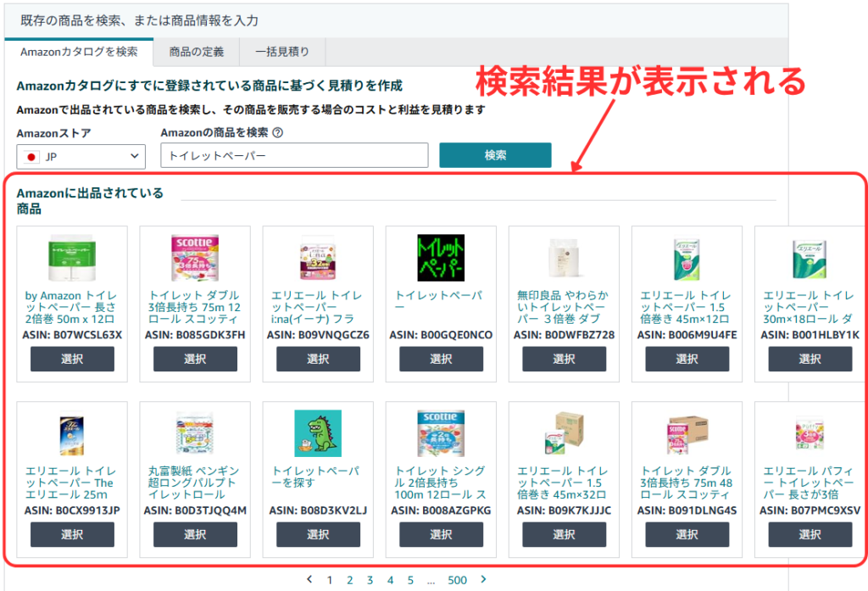The width and height of the screenshot is (868, 591).
Task: Click 選択 for ASIN B008AZGPKG
Action: (x=441, y=534)
